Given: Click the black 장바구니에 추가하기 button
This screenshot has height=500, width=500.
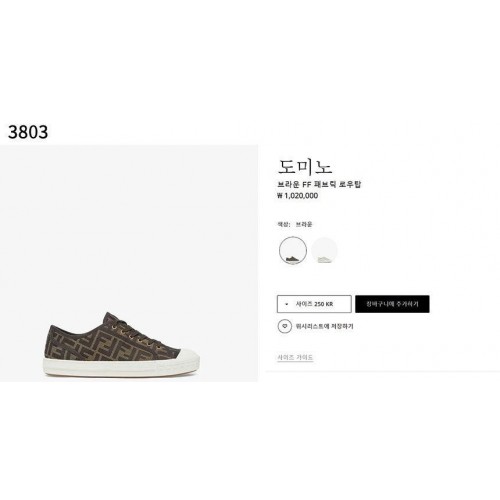Looking at the screenshot, I should 392,304.
